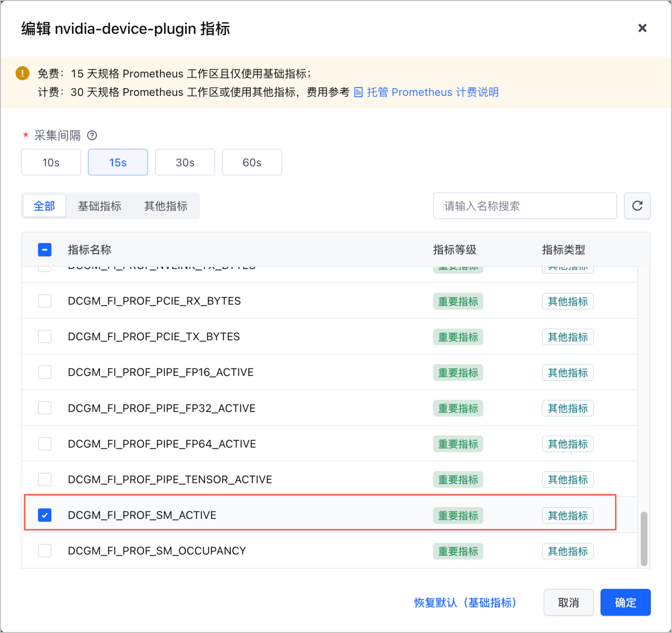
Task: Uncheck the DCGM_FI_PROF_SM_ACTIVE checkbox
Action: pyautogui.click(x=45, y=515)
